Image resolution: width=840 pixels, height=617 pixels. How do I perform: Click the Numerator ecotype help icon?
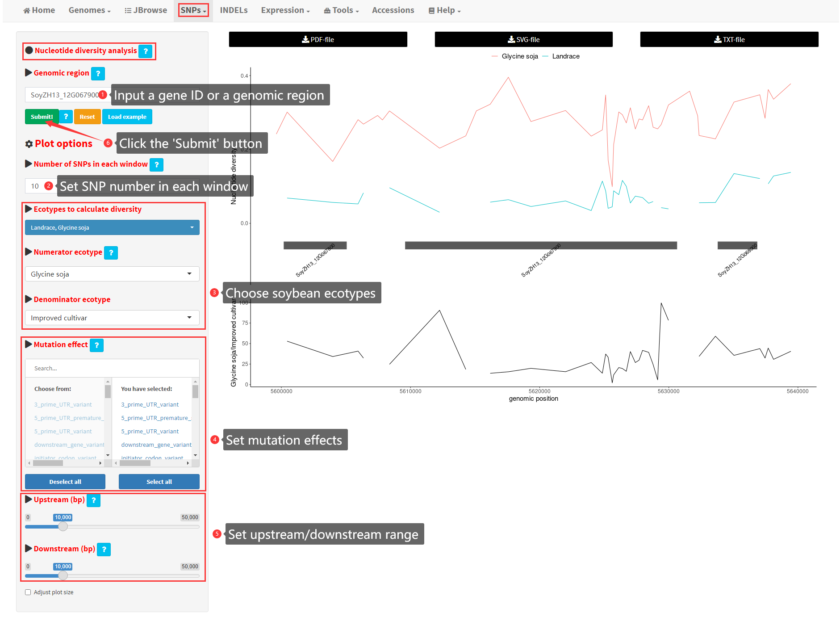[x=111, y=253]
